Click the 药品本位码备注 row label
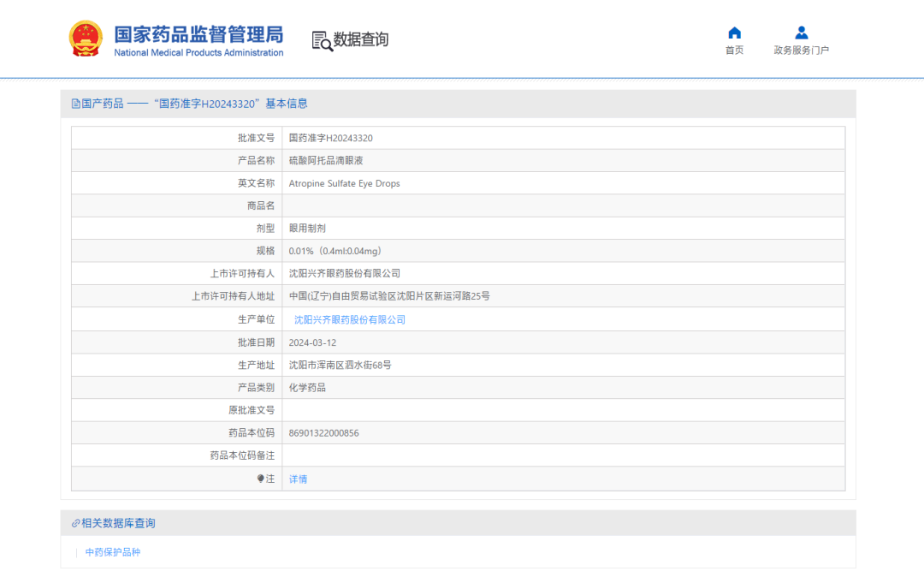Image resolution: width=924 pixels, height=577 pixels. pyautogui.click(x=242, y=455)
